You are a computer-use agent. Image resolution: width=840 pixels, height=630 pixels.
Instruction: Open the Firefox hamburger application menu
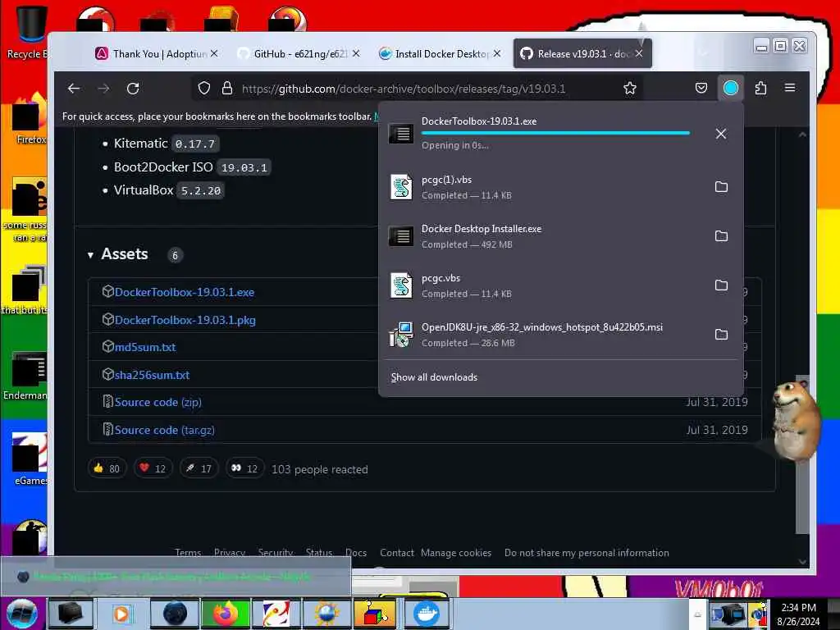790,89
